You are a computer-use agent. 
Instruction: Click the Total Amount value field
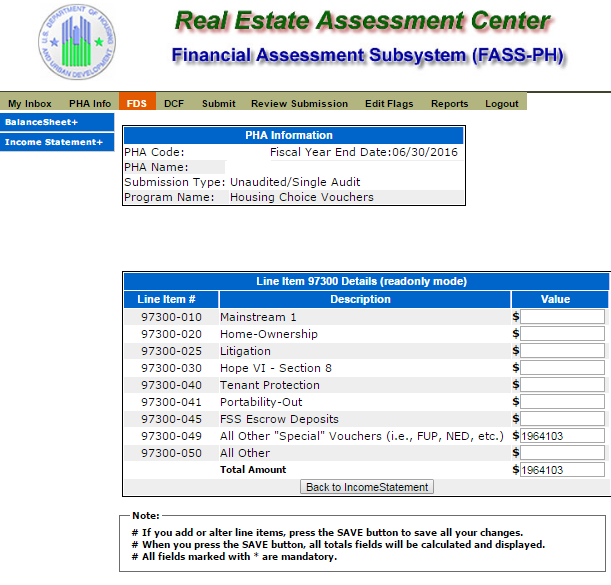562,470
